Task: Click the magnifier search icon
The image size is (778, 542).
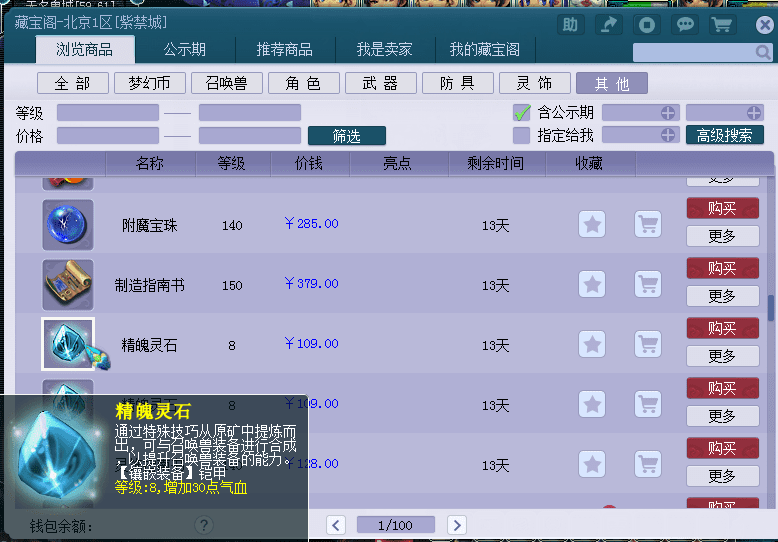Action: pyautogui.click(x=763, y=52)
